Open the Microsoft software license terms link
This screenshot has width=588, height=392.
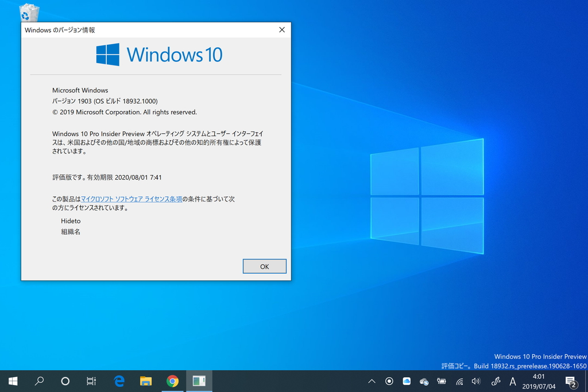coord(133,199)
